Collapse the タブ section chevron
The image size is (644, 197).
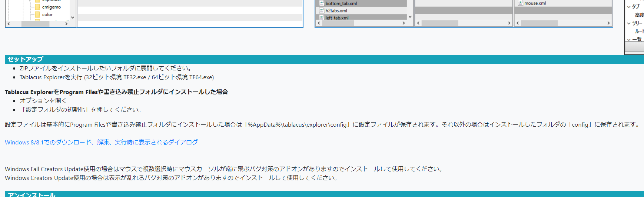coord(629,7)
